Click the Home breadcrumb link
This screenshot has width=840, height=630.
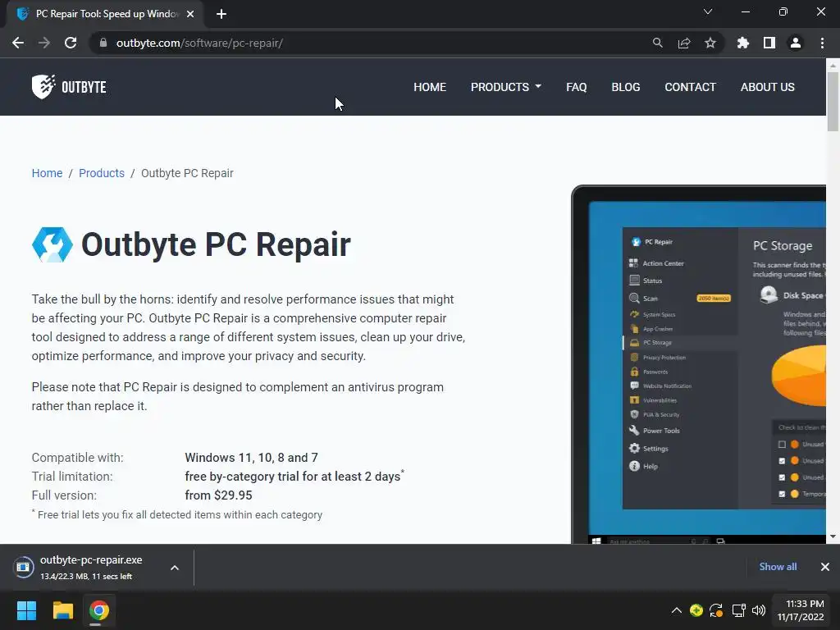[47, 173]
